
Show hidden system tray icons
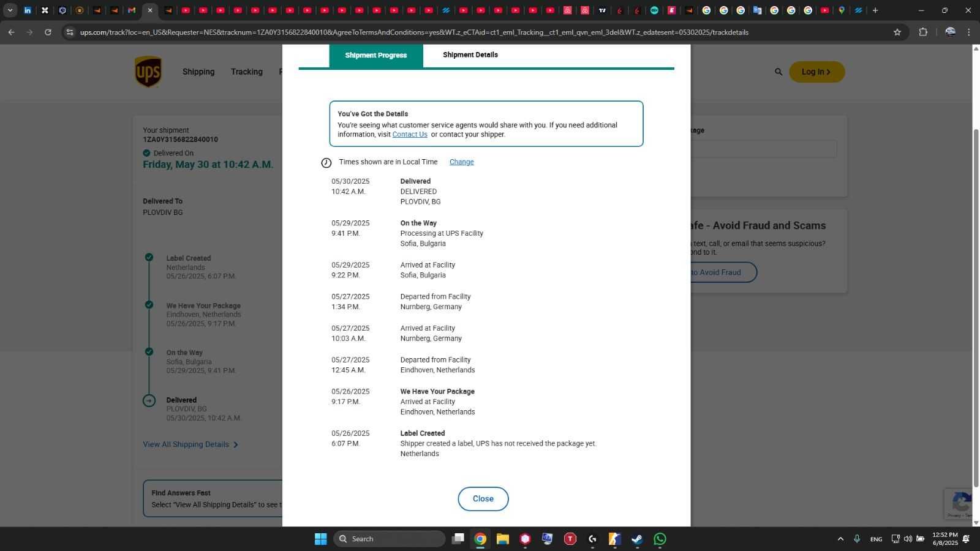840,539
